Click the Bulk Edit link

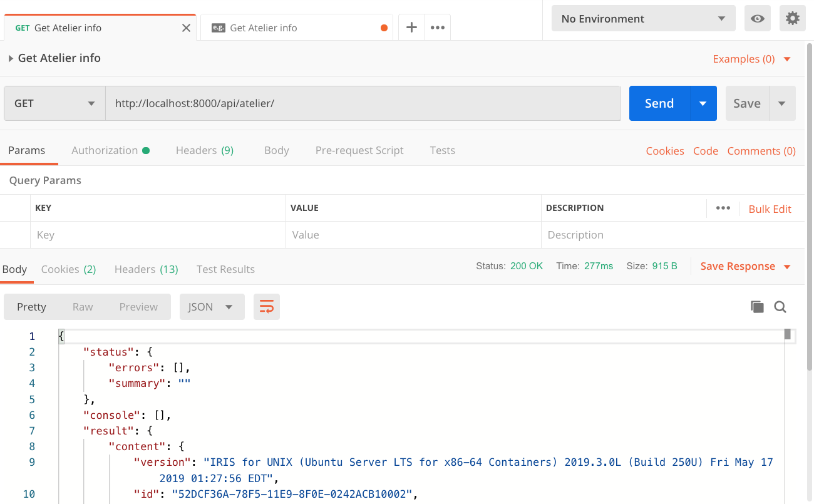click(770, 209)
